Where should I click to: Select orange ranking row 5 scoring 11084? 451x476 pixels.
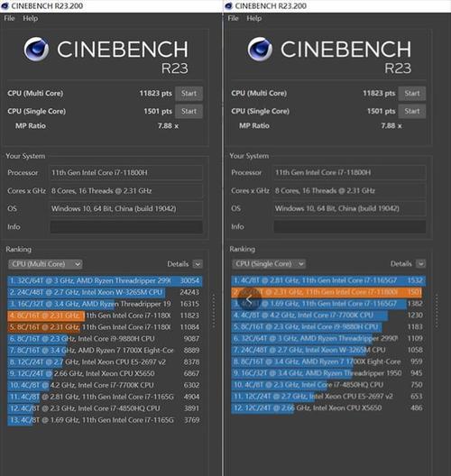coord(105,327)
